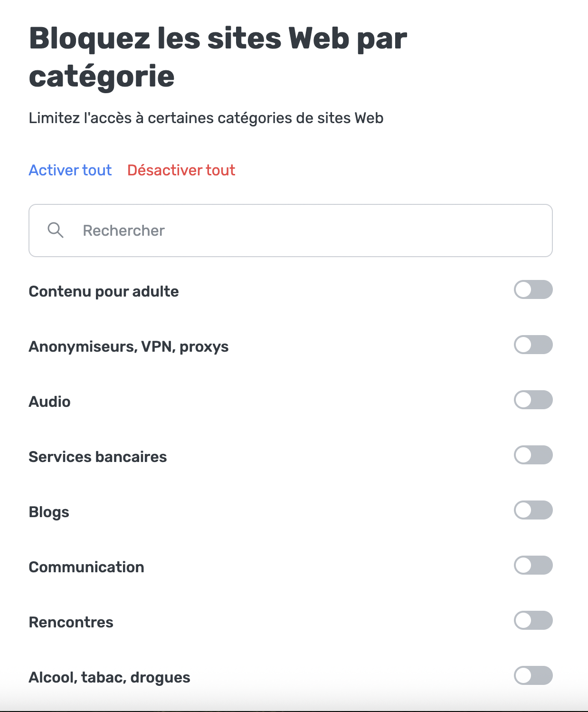588x712 pixels.
Task: Turn on the Audio category switch
Action: click(x=533, y=400)
